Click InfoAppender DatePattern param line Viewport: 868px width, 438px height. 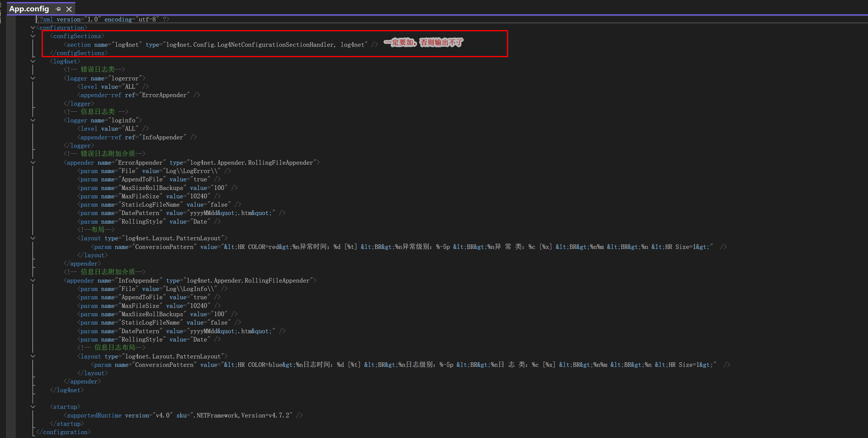click(x=181, y=331)
